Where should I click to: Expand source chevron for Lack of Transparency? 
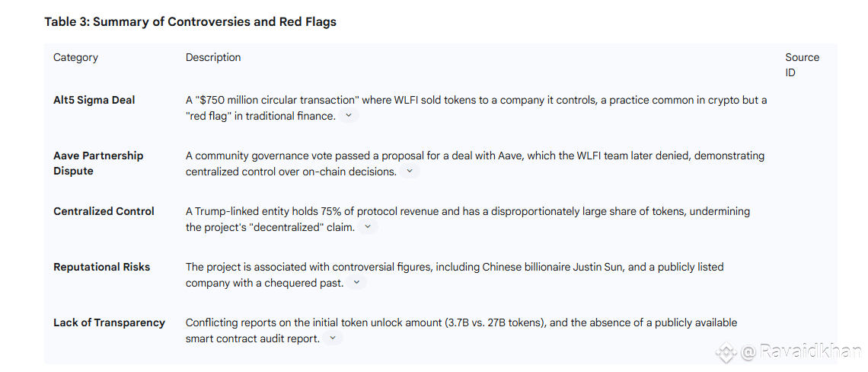[333, 338]
